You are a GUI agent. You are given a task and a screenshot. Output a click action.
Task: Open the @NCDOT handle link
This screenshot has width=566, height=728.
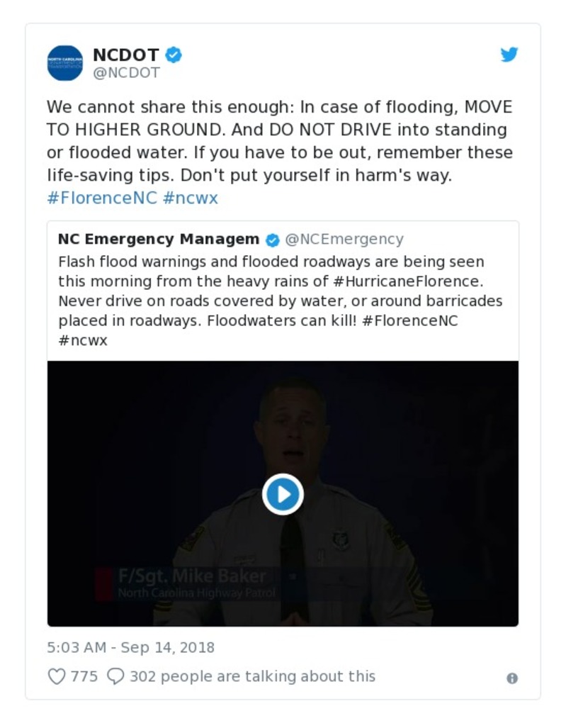(126, 72)
